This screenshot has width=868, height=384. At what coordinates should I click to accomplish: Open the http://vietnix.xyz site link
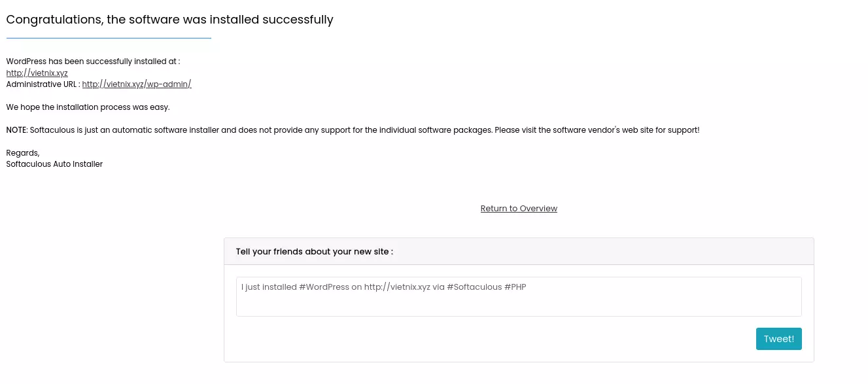click(x=37, y=73)
